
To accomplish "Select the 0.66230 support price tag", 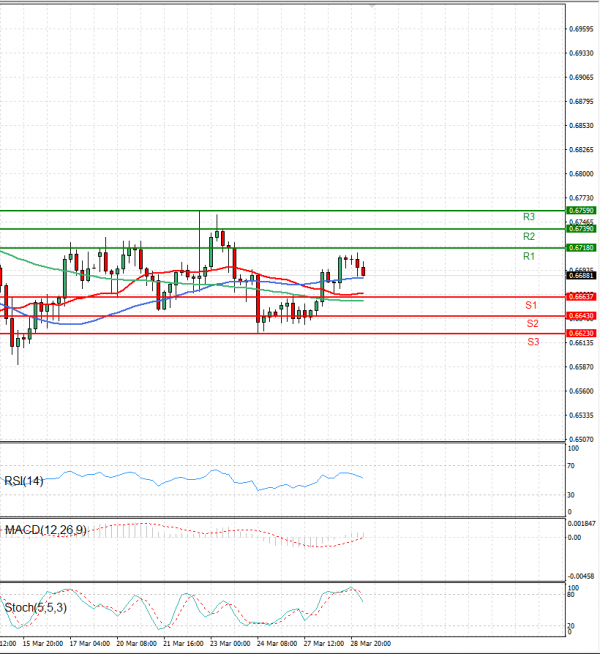I will tap(581, 333).
